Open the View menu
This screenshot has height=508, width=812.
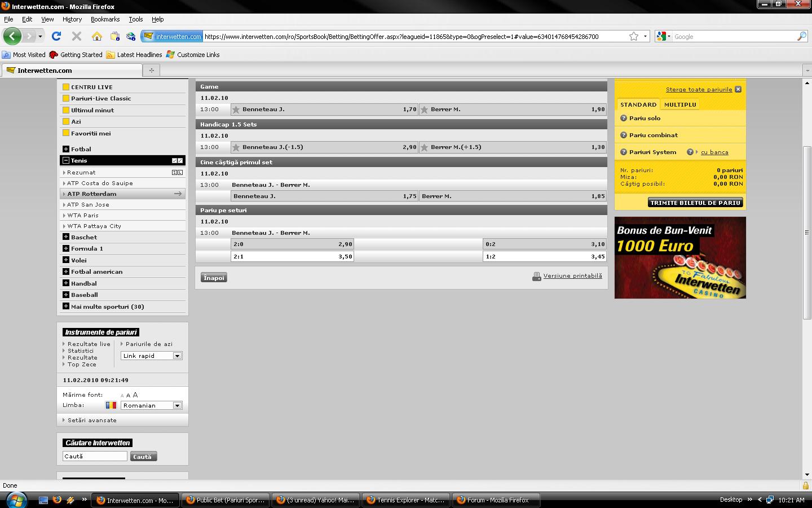[x=47, y=19]
